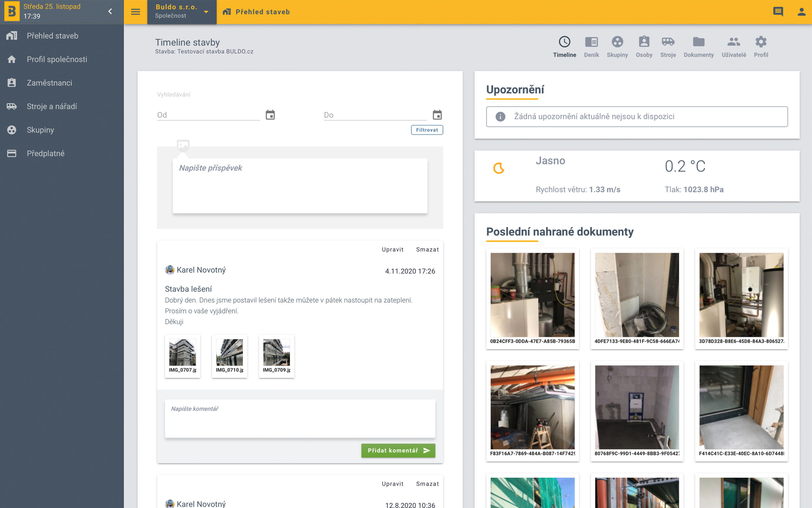Click Upravit on the 4.11.2020 post
812x508 pixels.
(393, 249)
